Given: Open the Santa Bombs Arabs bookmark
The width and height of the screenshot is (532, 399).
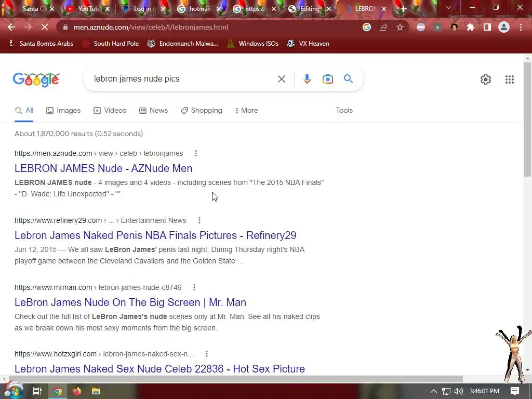Looking at the screenshot, I should 41,44.
